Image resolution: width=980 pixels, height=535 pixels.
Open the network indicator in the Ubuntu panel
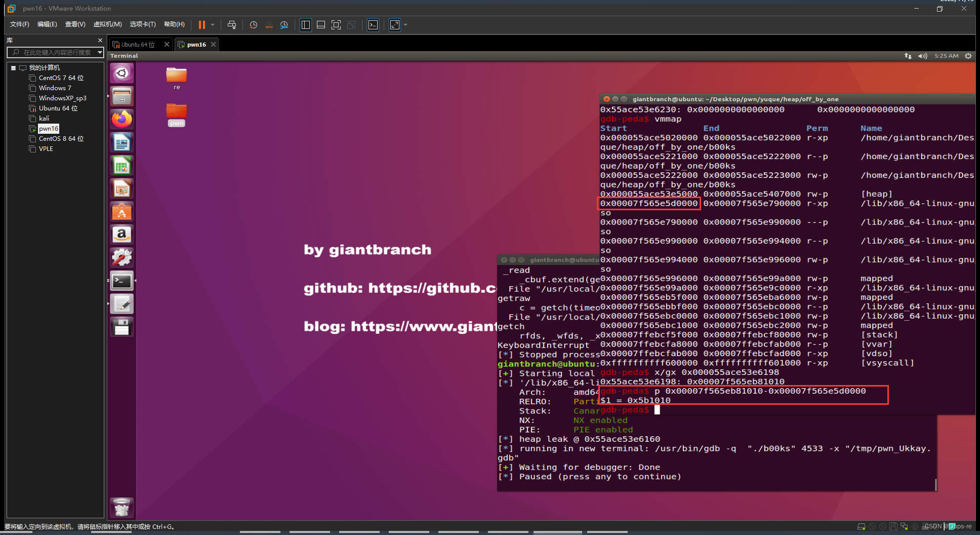click(x=908, y=56)
